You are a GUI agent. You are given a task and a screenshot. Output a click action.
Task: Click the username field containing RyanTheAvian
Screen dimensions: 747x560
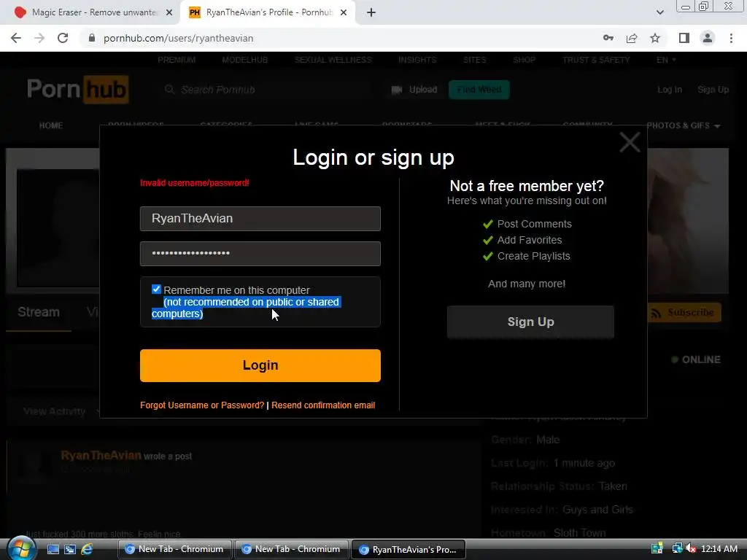(260, 219)
